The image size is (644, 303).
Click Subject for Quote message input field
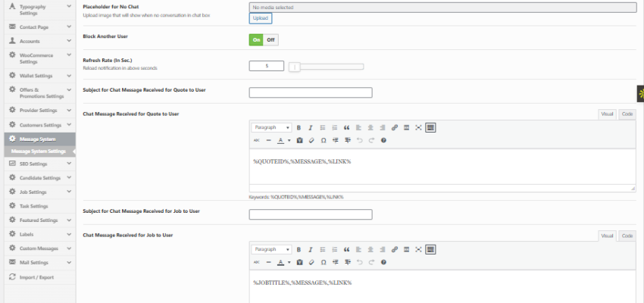[x=311, y=92]
